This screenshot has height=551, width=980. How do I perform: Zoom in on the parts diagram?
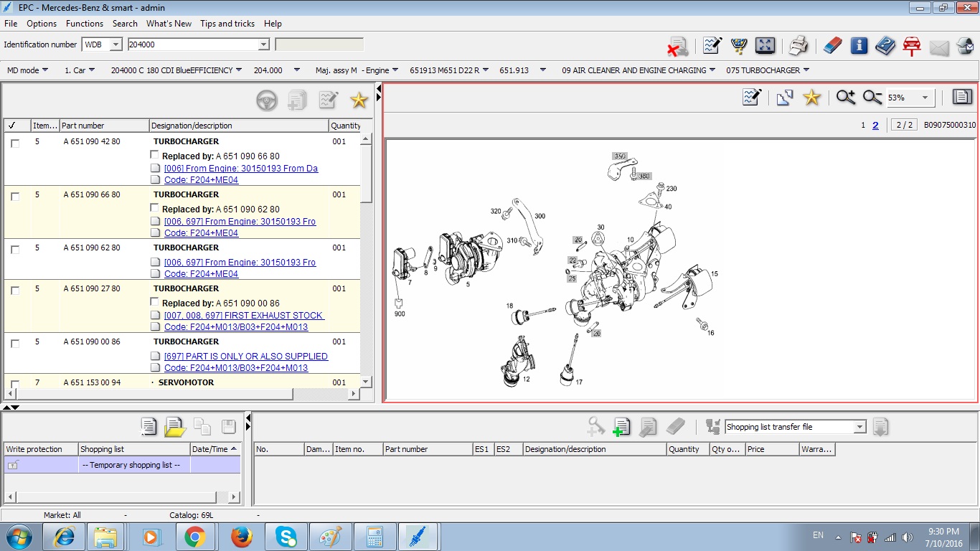click(846, 98)
